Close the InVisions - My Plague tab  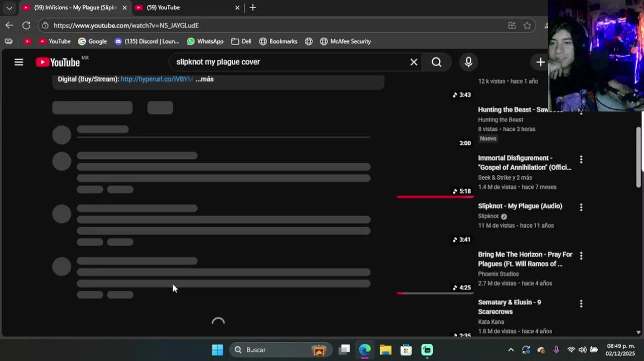coord(124,8)
